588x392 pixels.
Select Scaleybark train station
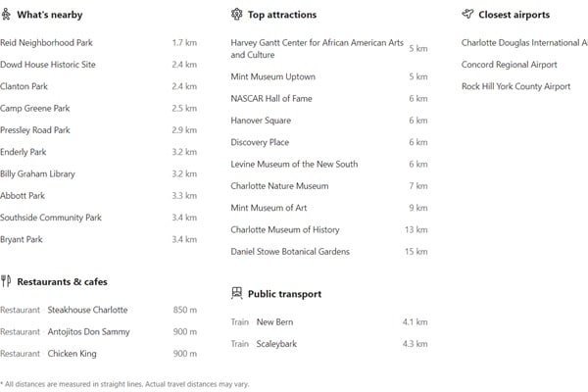(275, 344)
